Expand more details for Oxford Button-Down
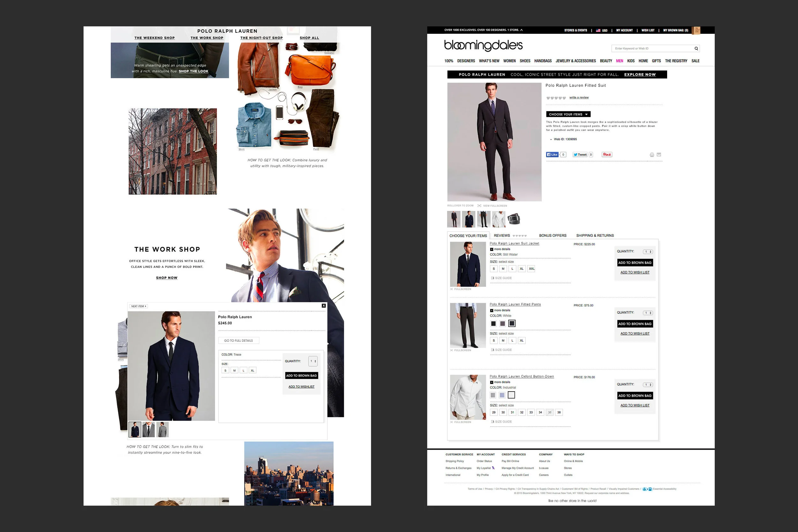 pos(500,382)
